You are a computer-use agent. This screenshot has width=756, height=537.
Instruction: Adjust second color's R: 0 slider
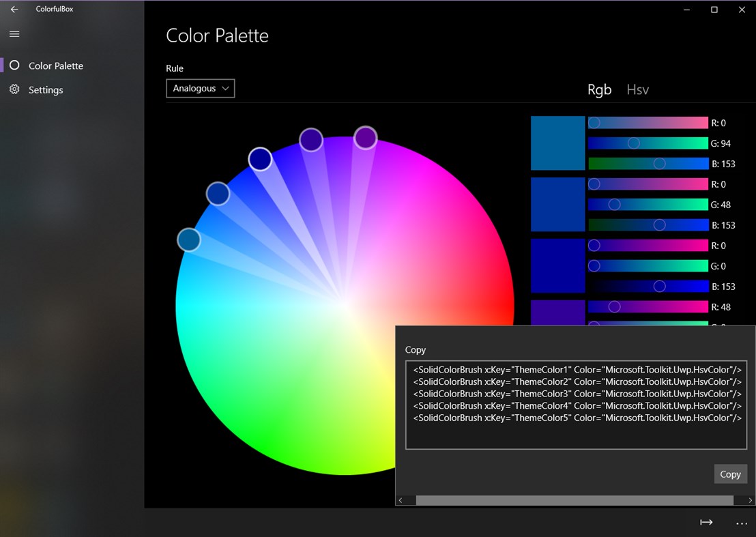648,184
